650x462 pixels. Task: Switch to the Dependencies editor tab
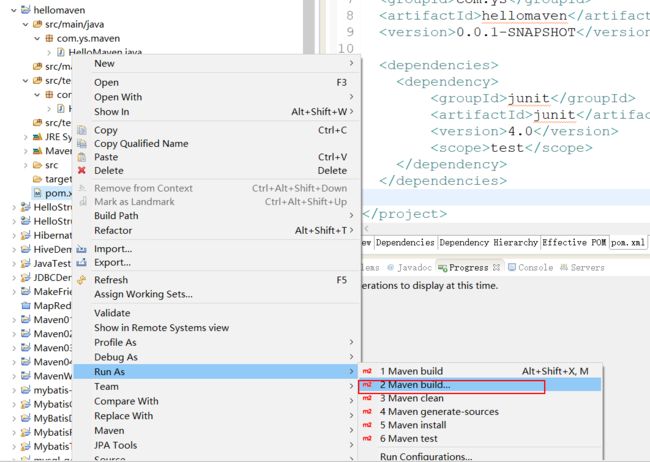point(405,243)
